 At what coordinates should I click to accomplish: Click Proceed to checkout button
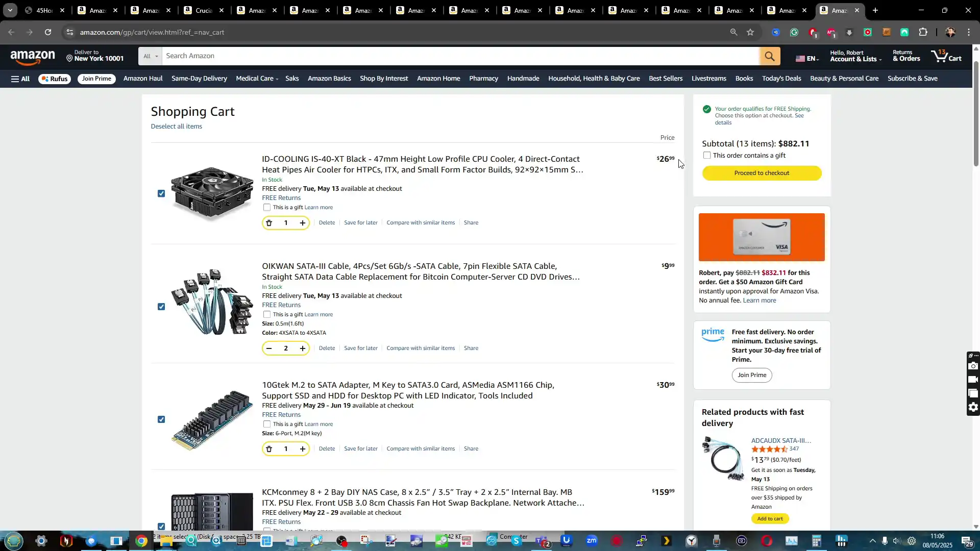pyautogui.click(x=762, y=173)
